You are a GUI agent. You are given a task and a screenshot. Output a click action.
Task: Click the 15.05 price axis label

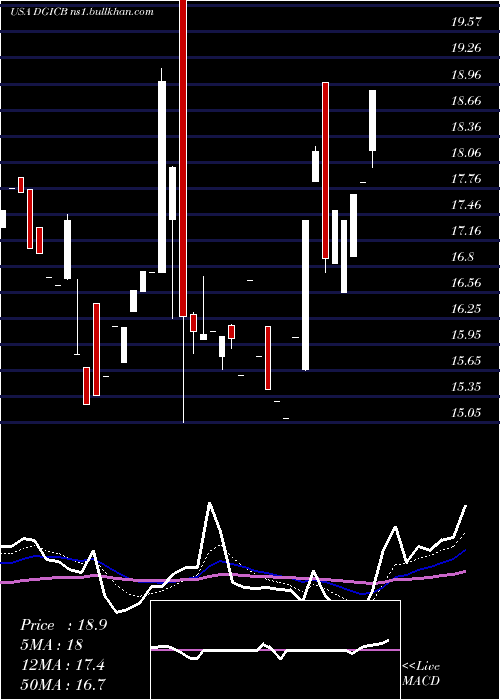(x=467, y=412)
